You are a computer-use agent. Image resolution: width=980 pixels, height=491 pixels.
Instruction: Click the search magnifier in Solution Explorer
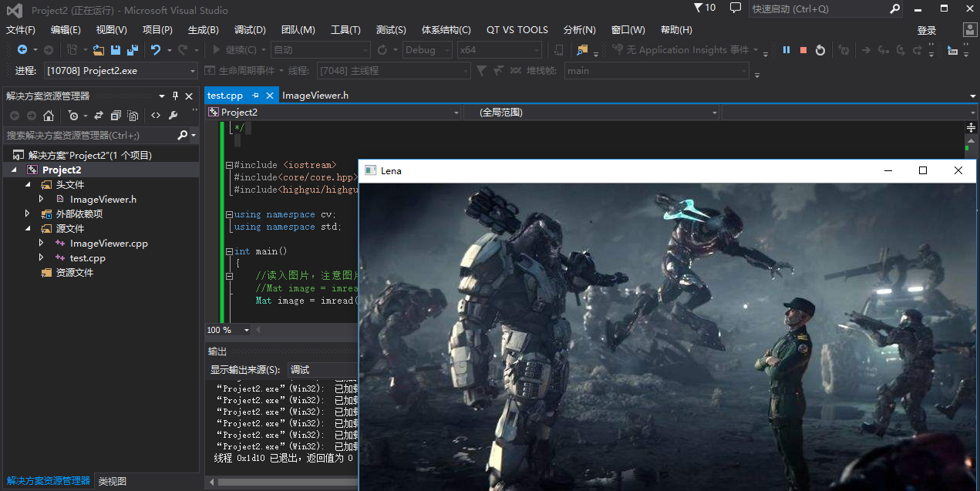tap(183, 135)
